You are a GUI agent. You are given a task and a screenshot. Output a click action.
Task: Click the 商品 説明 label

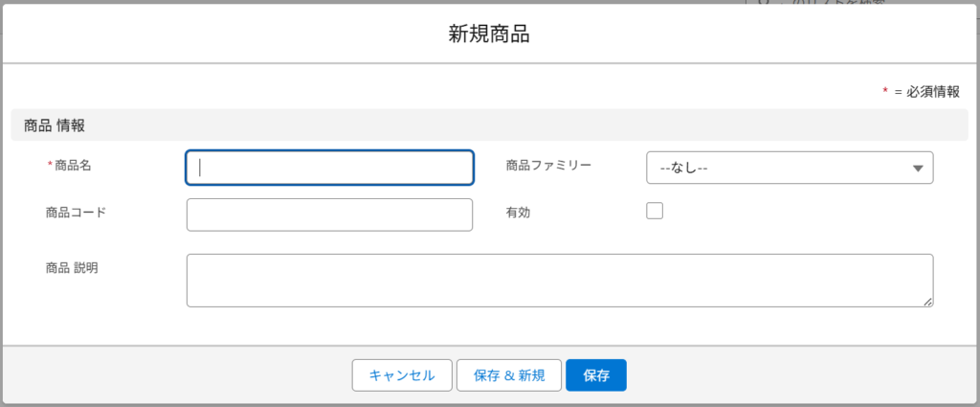click(72, 267)
